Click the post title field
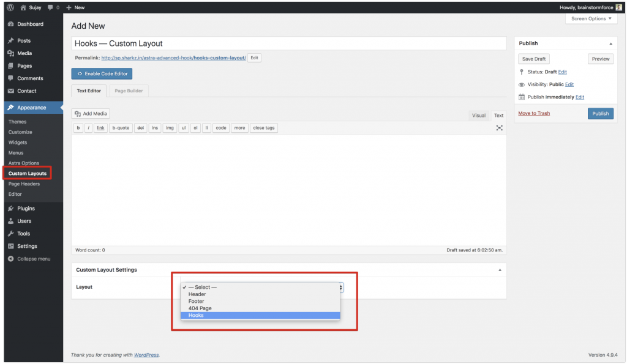Screen dimensions: 627x364 tap(289, 43)
